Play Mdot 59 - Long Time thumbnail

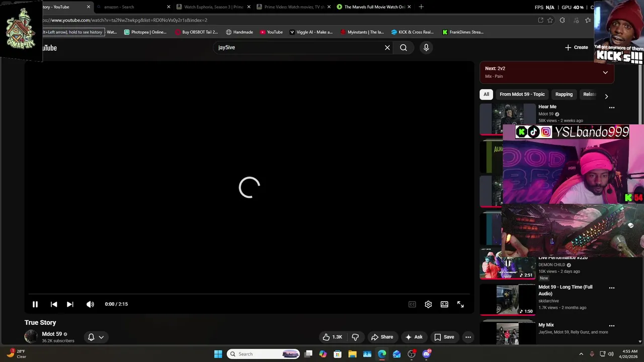point(508,300)
